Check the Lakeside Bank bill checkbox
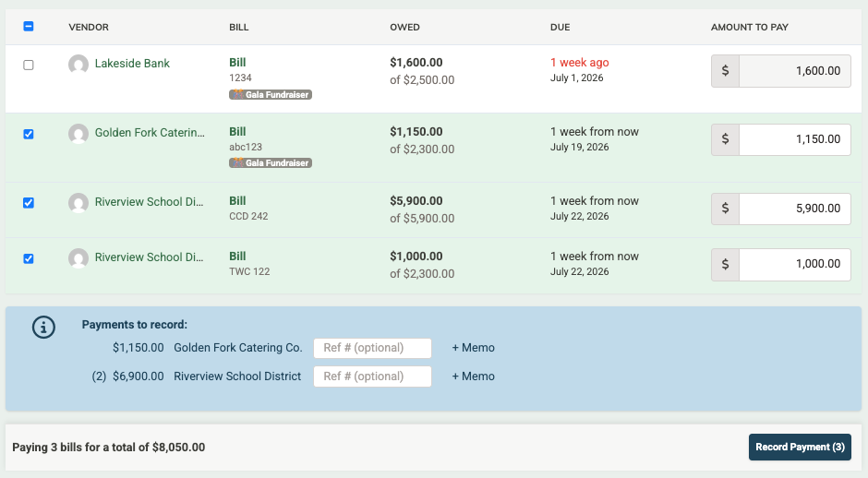This screenshot has width=868, height=478. pos(29,65)
